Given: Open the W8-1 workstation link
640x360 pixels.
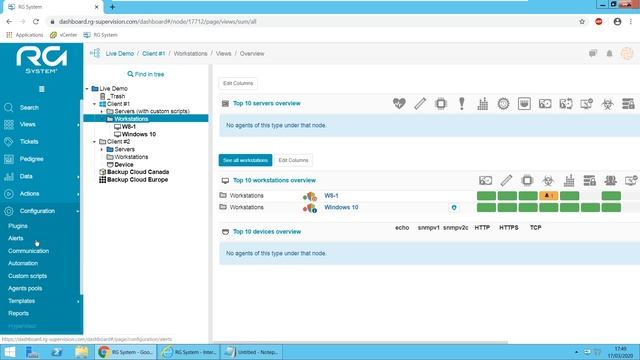Looking at the screenshot, I should (x=331, y=196).
